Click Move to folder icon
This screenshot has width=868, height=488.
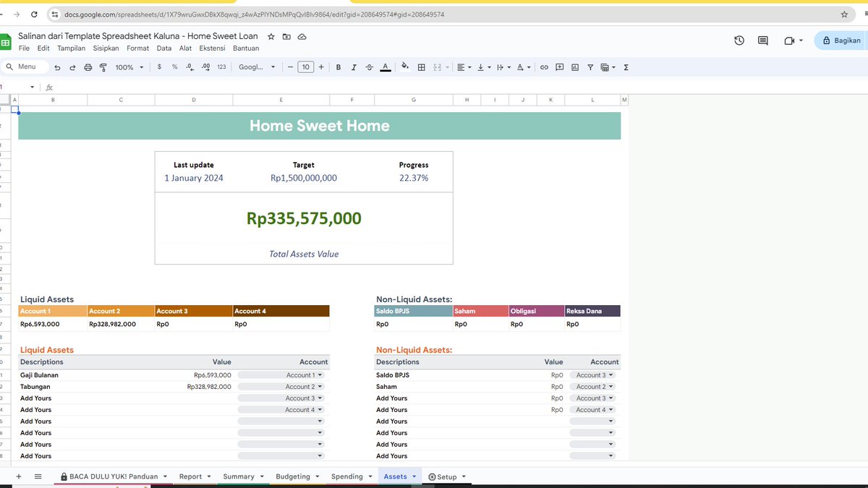click(286, 36)
